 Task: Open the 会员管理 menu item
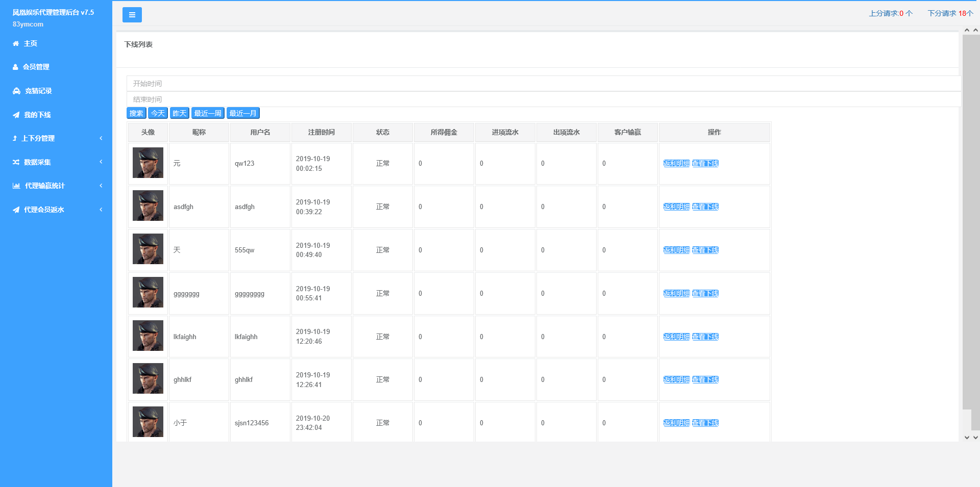point(36,67)
